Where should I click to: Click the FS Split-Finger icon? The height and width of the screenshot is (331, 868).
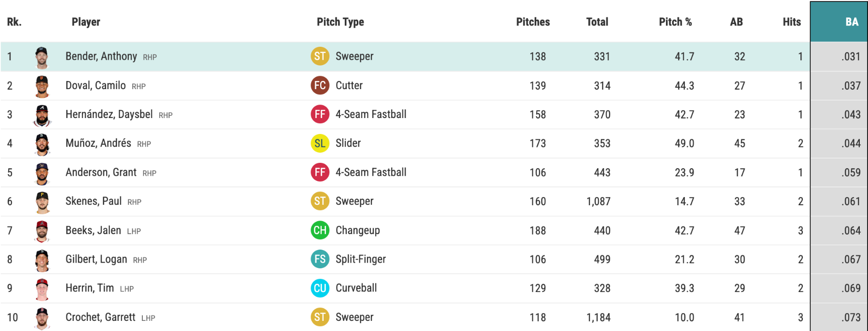[x=320, y=259]
